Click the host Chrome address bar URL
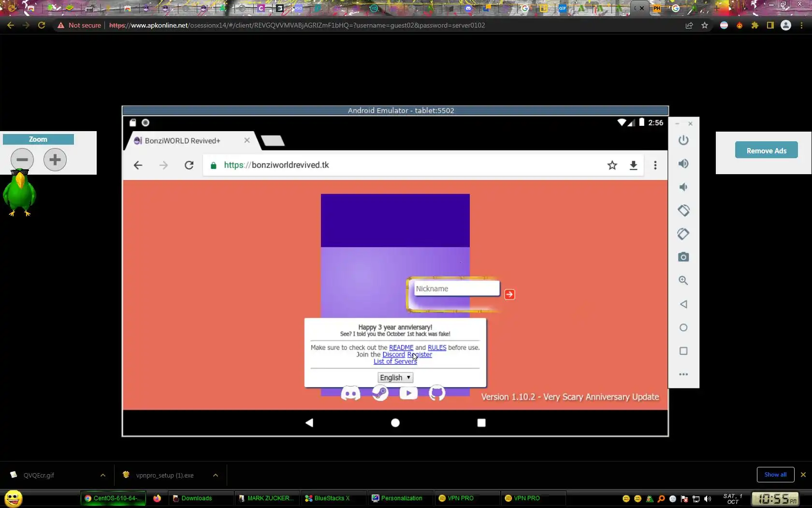This screenshot has height=508, width=812. click(x=297, y=25)
